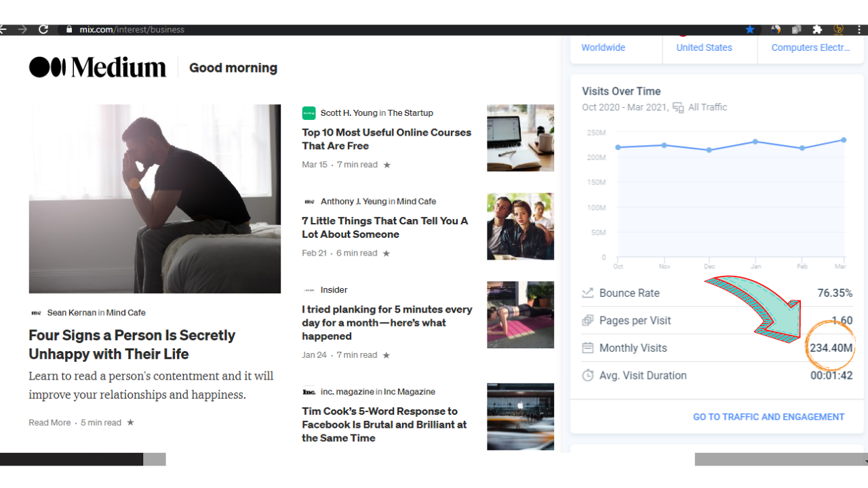The height and width of the screenshot is (488, 868).
Task: Open the browser three-dot menu
Action: click(x=859, y=29)
